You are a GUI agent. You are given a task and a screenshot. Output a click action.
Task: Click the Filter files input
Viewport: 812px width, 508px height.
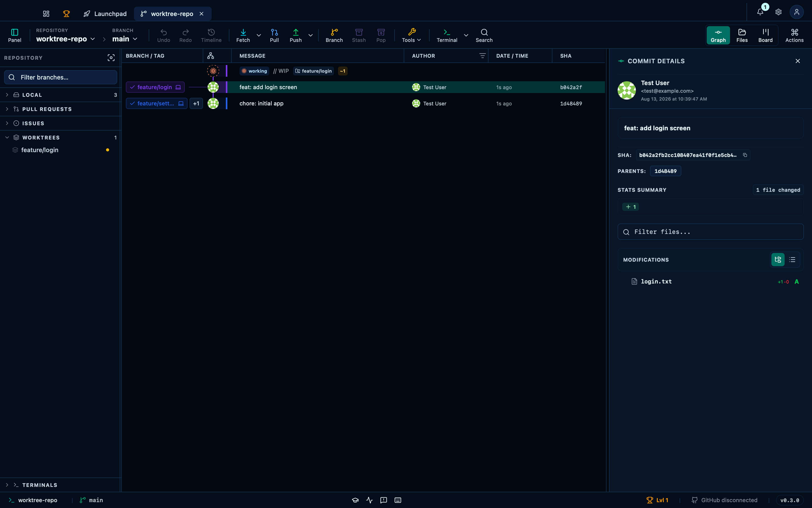[x=711, y=232]
